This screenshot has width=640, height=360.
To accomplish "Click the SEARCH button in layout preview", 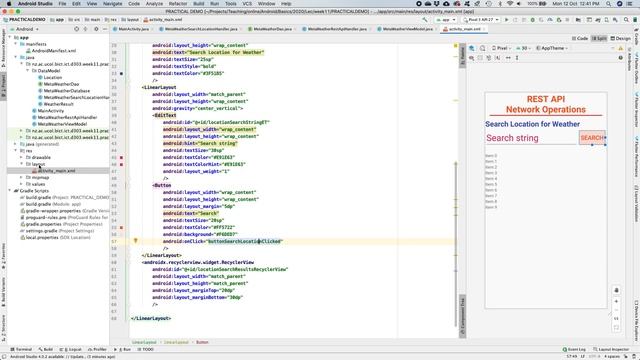I will [592, 138].
